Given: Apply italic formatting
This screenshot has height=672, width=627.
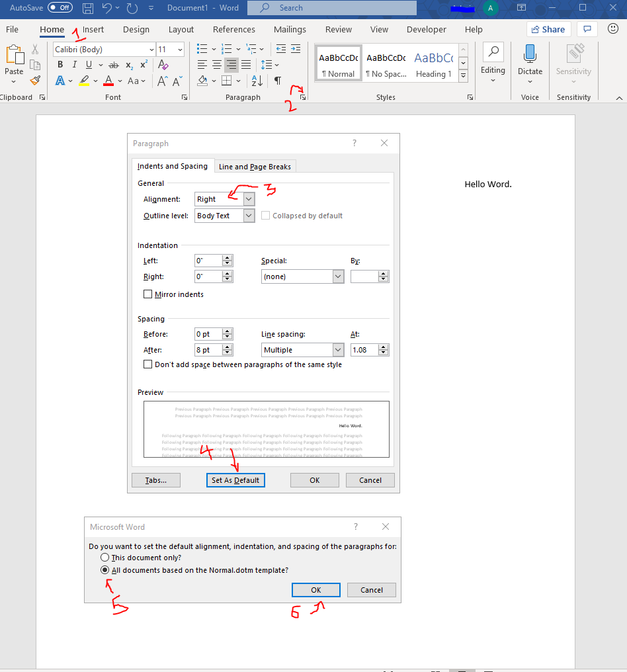Looking at the screenshot, I should pos(74,64).
